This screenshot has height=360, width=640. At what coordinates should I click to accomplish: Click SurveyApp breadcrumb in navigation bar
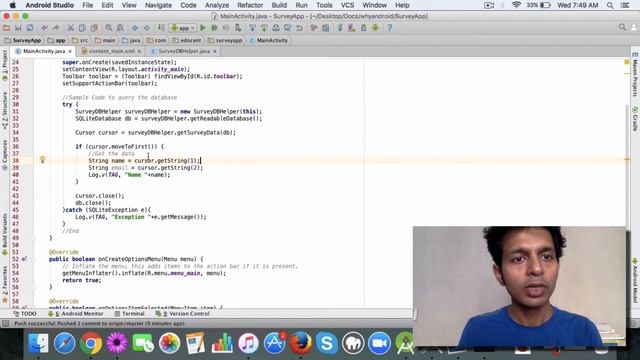[23, 40]
